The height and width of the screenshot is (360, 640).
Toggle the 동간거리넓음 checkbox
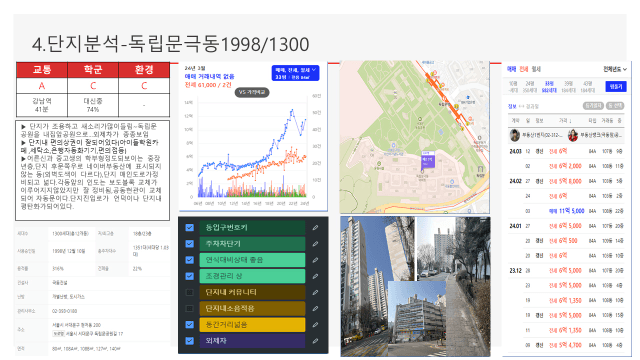click(x=189, y=324)
